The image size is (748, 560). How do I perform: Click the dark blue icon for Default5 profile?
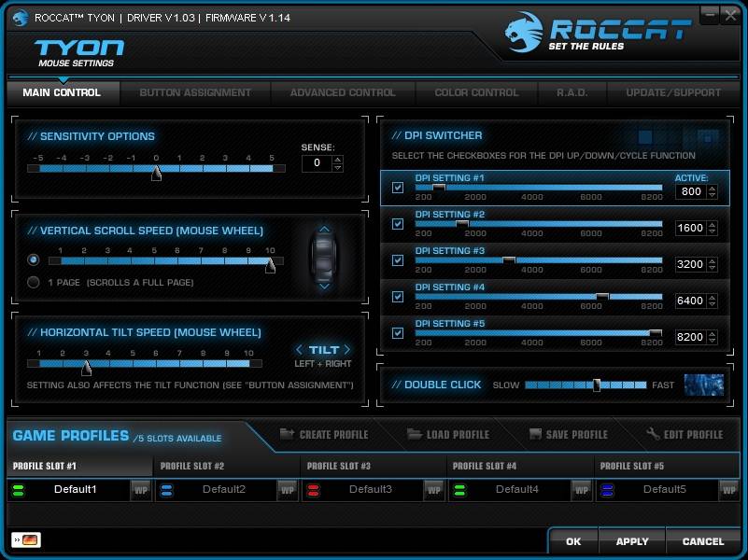point(607,490)
